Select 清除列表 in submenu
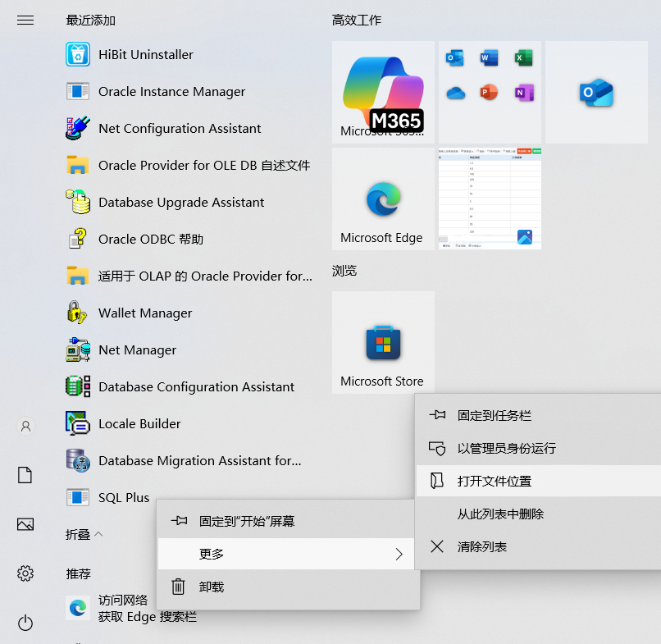The height and width of the screenshot is (644, 661). pos(538,546)
